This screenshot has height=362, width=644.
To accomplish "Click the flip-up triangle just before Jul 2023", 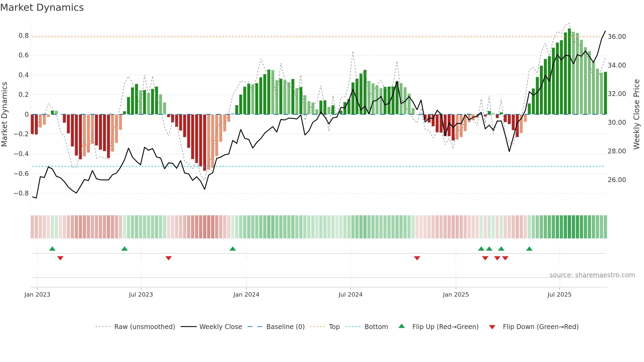I will click(125, 249).
